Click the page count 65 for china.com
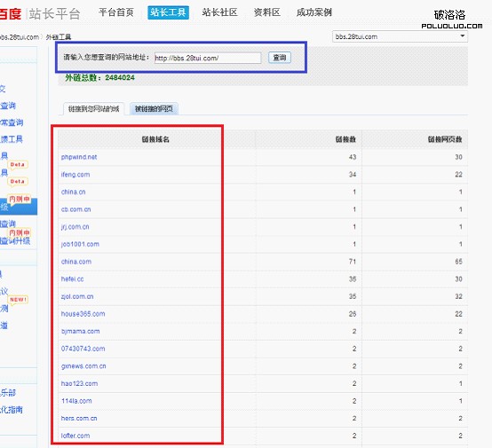This screenshot has width=492, height=448. 458,261
